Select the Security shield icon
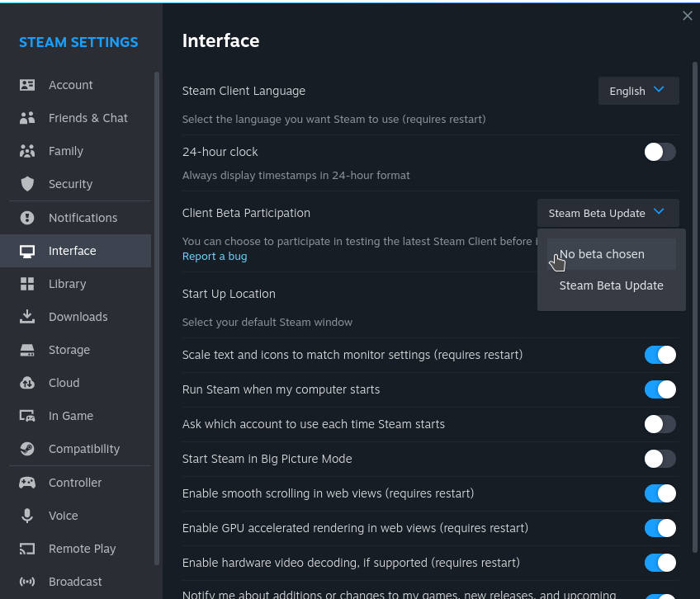 [27, 184]
